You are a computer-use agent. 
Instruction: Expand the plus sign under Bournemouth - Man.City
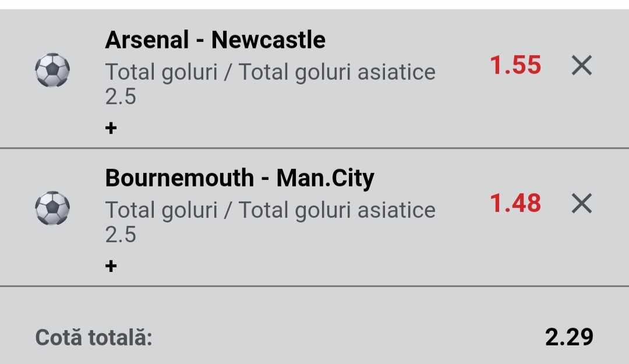click(111, 266)
